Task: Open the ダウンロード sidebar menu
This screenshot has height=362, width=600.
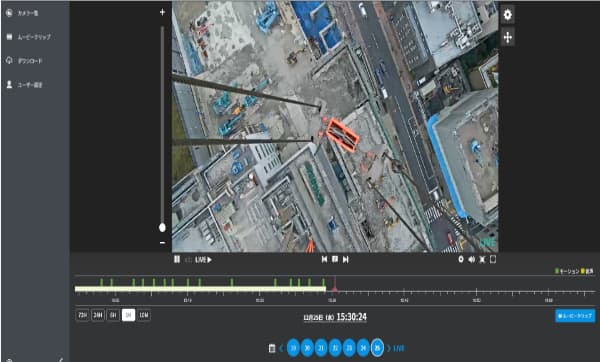Action: pos(24,61)
